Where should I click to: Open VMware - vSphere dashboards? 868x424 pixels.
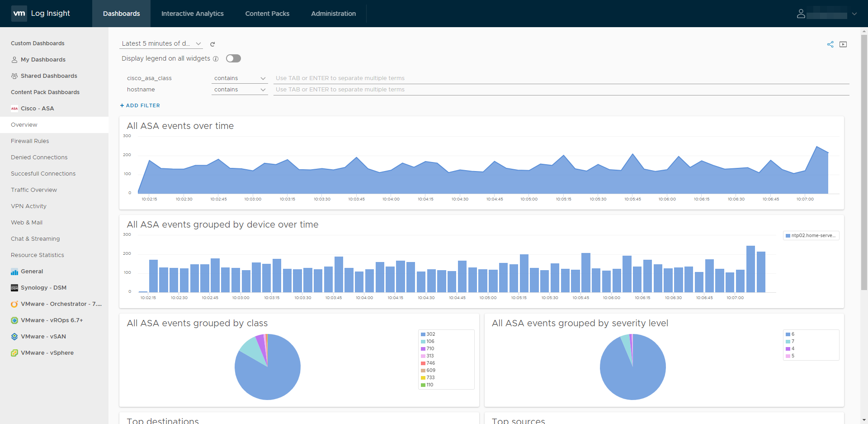point(47,353)
